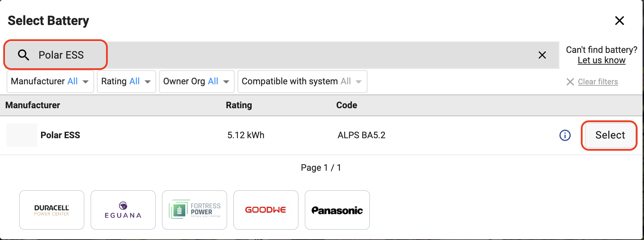Choose the Fortress Power logo
The width and height of the screenshot is (644, 240).
tap(195, 210)
